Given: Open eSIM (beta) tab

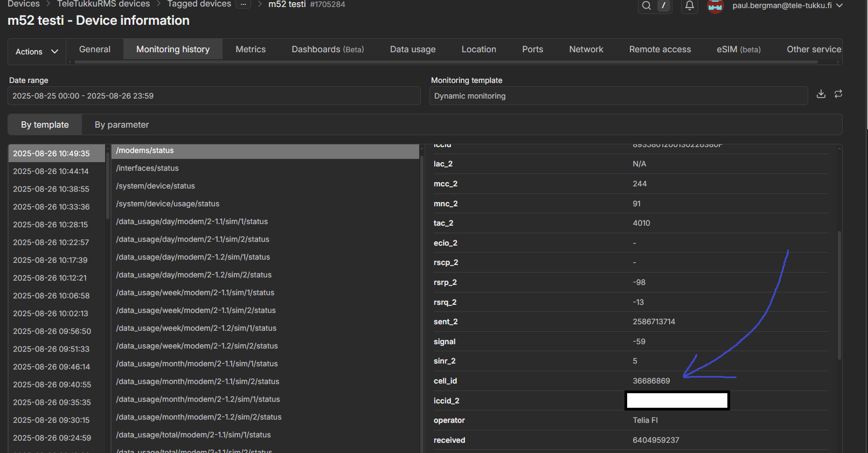Looking at the screenshot, I should tap(739, 49).
